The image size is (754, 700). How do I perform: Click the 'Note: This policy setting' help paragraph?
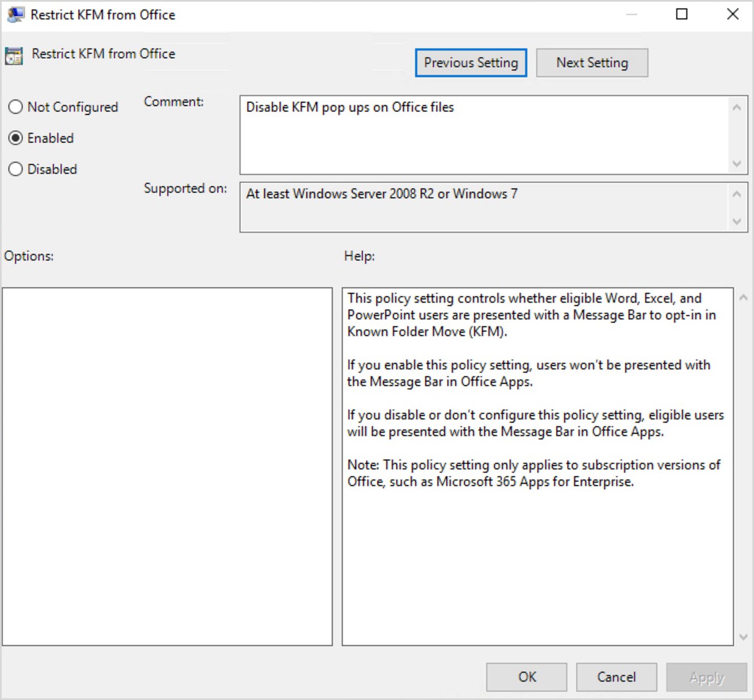(533, 473)
